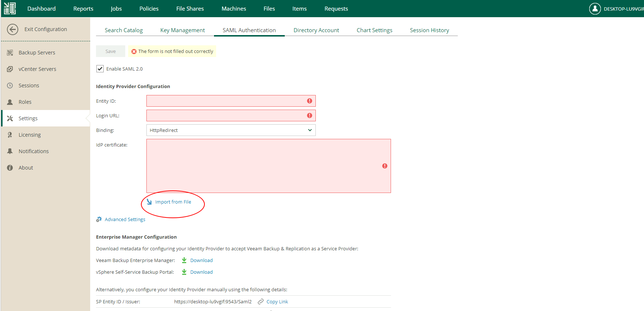Click the Roles person icon
Image resolution: width=644 pixels, height=311 pixels.
(x=10, y=102)
